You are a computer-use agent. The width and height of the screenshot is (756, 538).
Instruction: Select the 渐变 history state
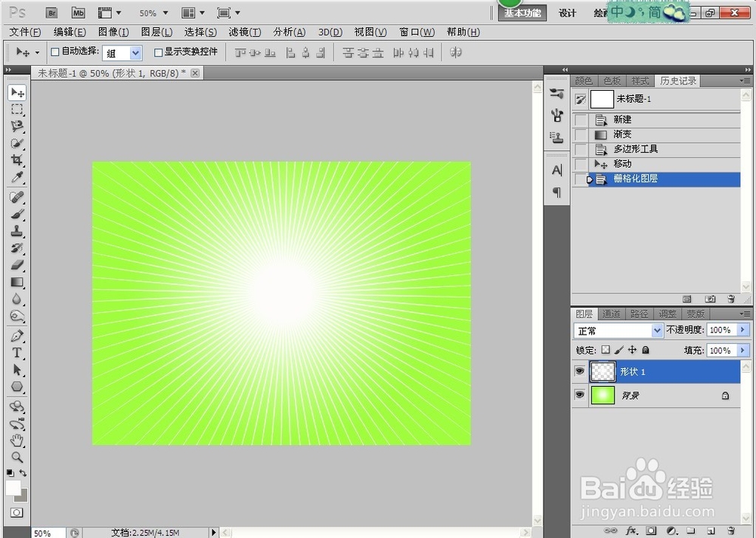(656, 134)
